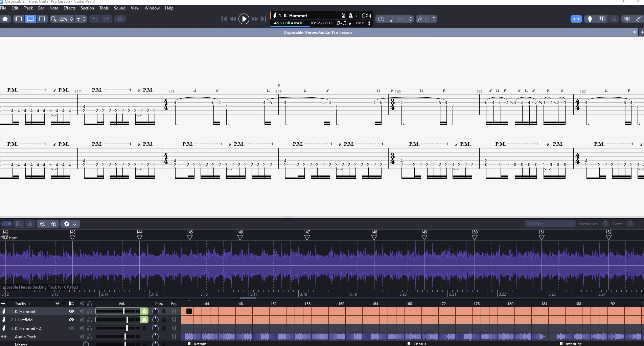Jump to the first bar
Image resolution: width=644 pixels, height=346 pixels.
pyautogui.click(x=224, y=19)
